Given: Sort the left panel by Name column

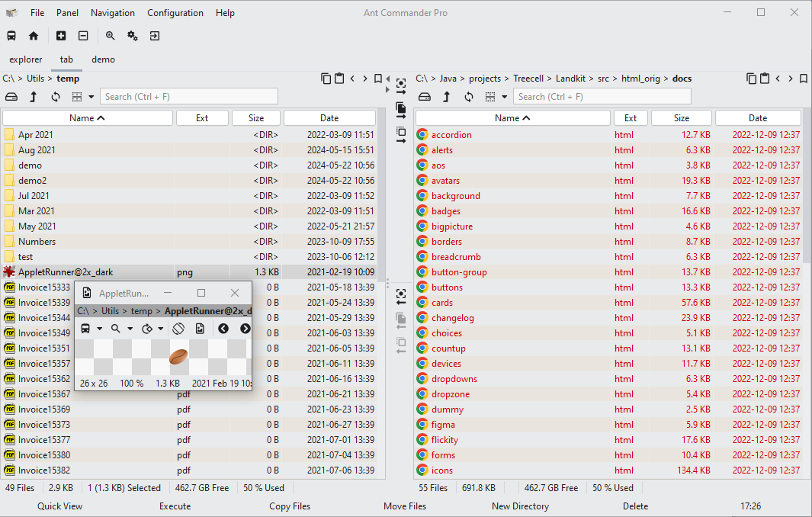Looking at the screenshot, I should [88, 118].
